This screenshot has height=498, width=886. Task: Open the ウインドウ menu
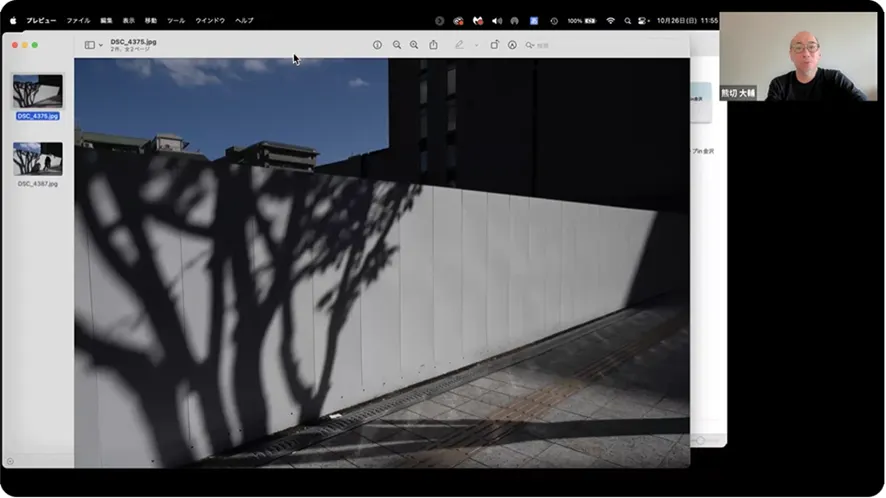(210, 20)
